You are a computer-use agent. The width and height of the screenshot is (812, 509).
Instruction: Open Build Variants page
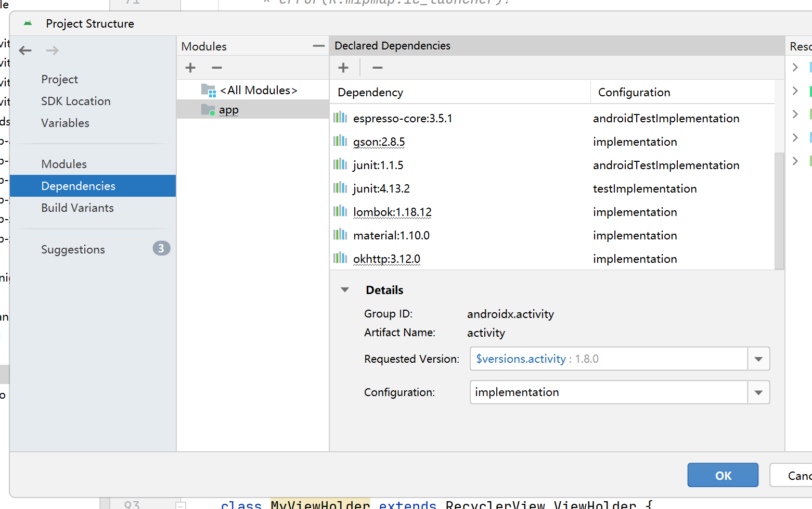pyautogui.click(x=78, y=208)
